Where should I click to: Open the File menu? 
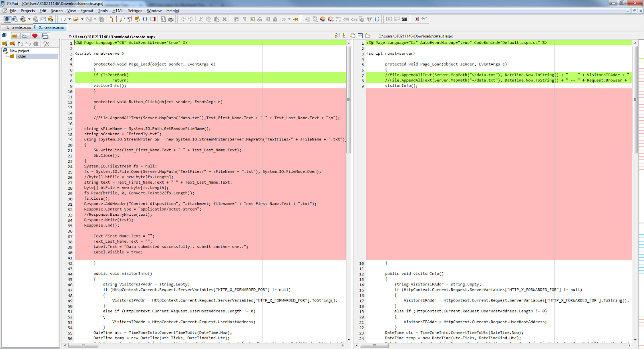click(13, 11)
